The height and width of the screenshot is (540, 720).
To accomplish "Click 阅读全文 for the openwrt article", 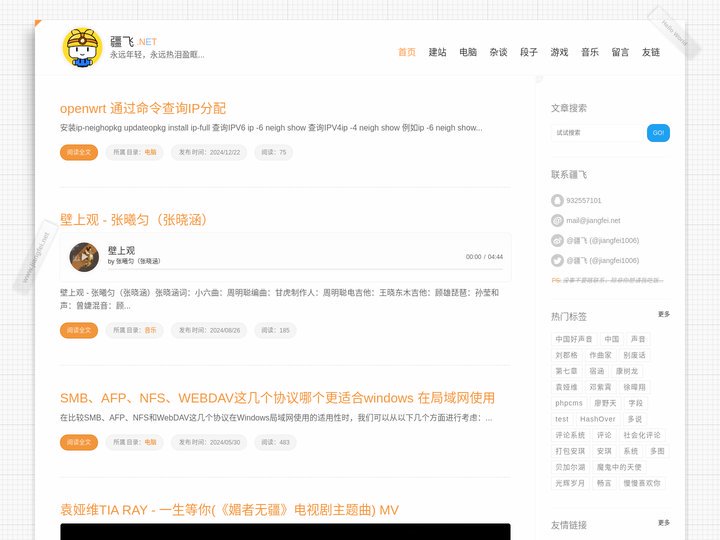I will click(79, 152).
